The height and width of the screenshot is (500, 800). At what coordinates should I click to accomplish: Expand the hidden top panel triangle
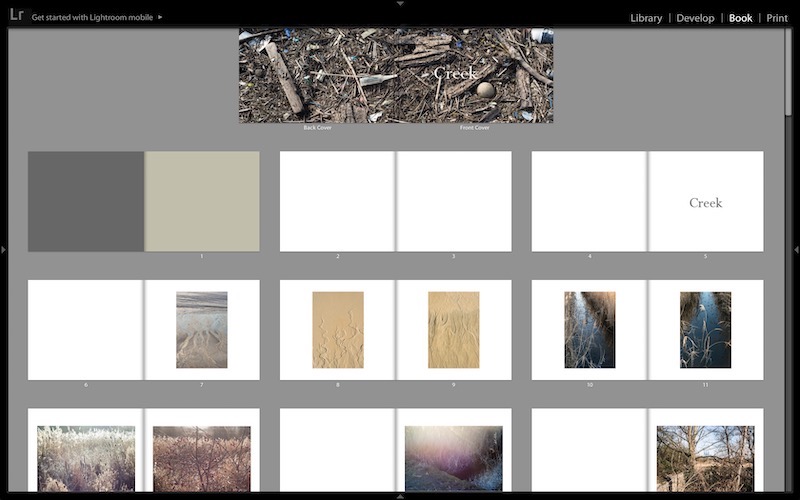(400, 4)
